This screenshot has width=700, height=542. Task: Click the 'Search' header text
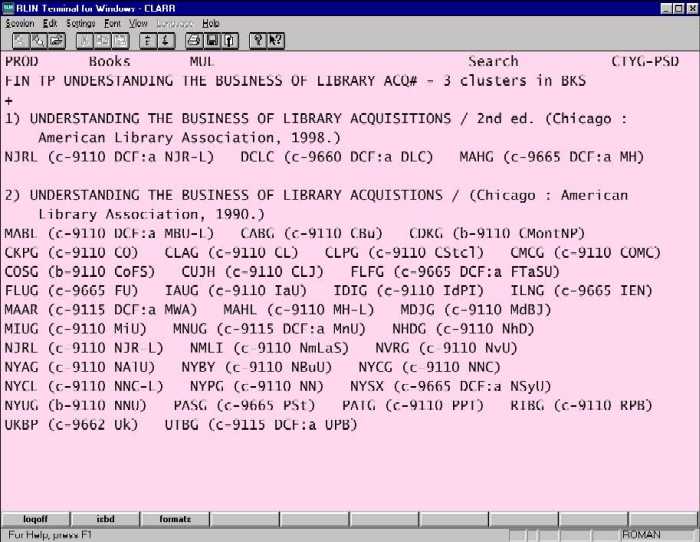pos(493,61)
